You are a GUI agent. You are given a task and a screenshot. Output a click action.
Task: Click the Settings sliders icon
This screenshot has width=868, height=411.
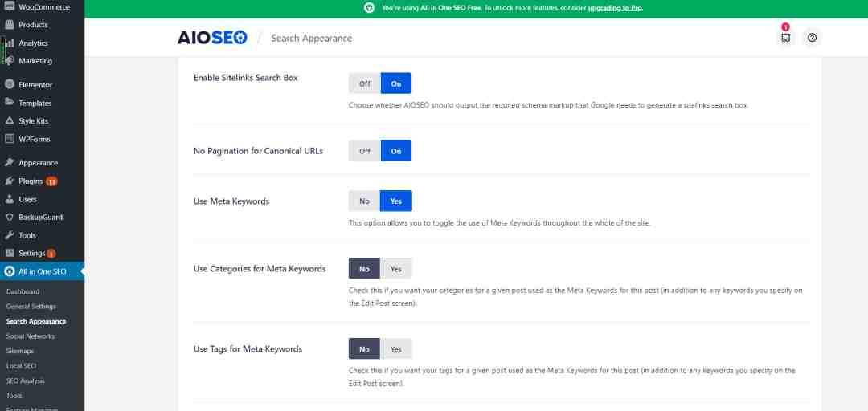[10, 254]
